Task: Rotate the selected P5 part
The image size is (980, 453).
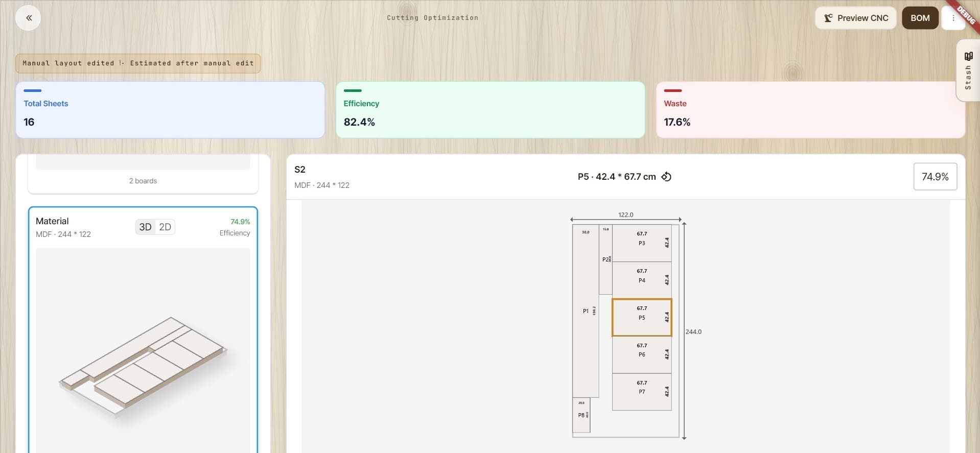Action: (x=666, y=177)
